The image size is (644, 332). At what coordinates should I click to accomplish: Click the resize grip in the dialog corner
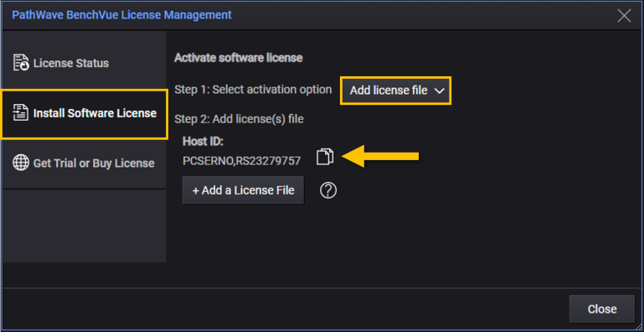pos(637,326)
